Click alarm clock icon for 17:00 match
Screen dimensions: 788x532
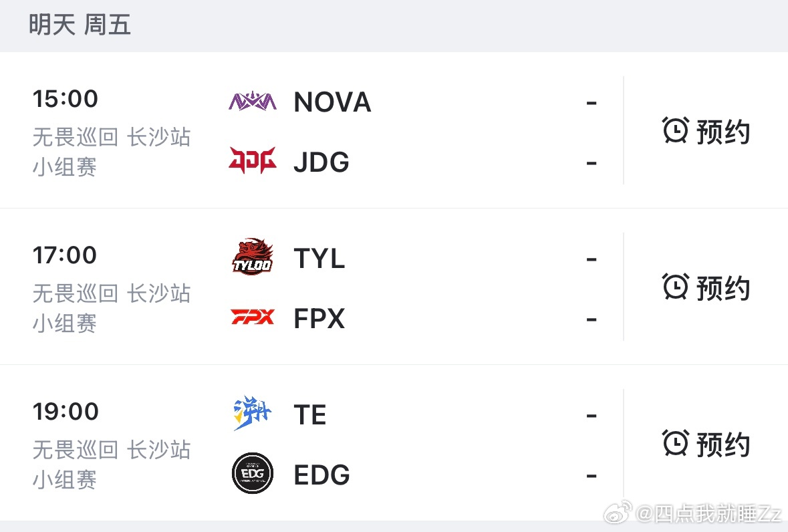(x=676, y=286)
